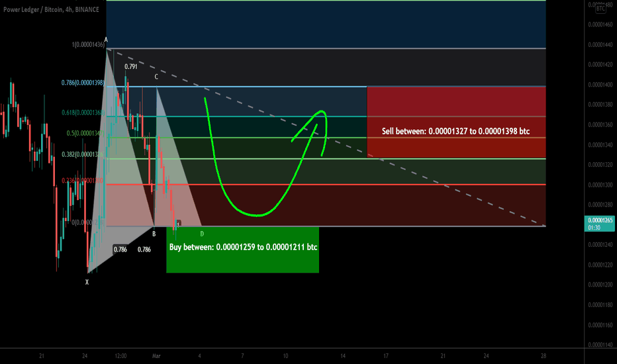617x364 pixels.
Task: Click the pattern point label C
Action: 156,77
